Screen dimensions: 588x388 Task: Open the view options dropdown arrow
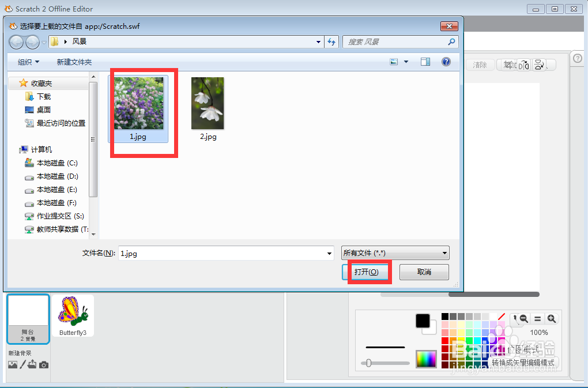(406, 62)
